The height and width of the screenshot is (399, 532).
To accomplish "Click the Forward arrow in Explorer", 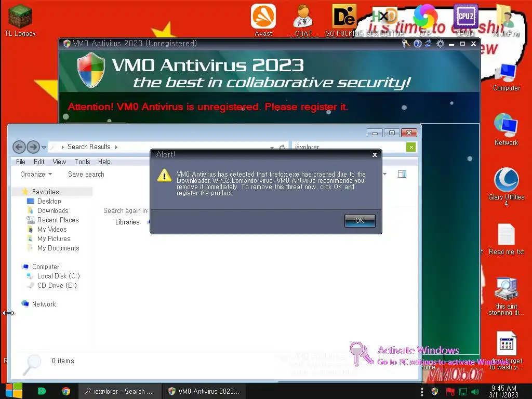I will tap(33, 147).
